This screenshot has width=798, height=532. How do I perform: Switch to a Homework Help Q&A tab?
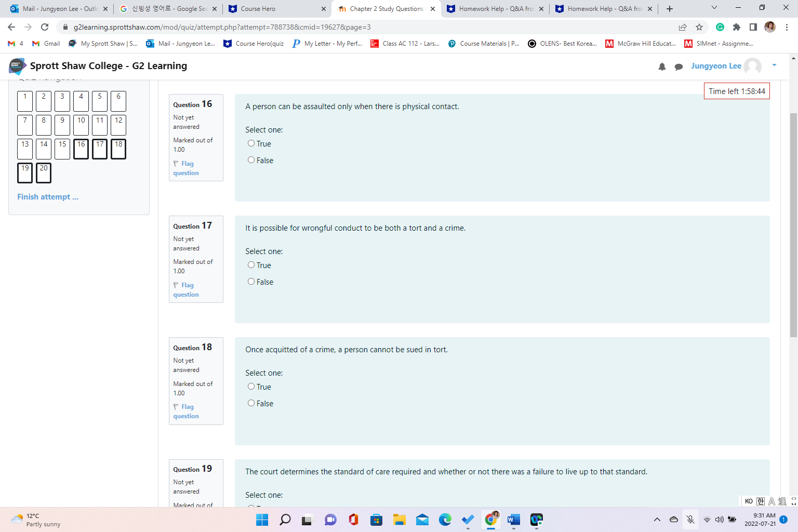[493, 8]
